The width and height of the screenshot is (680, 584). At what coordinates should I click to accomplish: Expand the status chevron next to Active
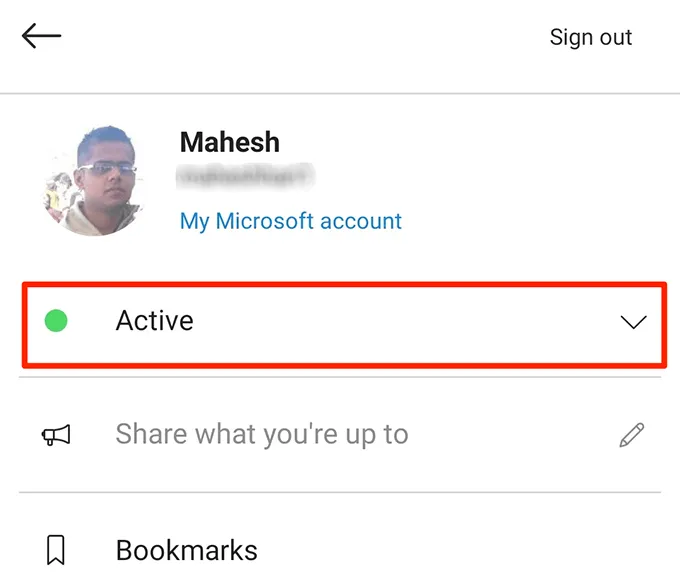(x=633, y=322)
